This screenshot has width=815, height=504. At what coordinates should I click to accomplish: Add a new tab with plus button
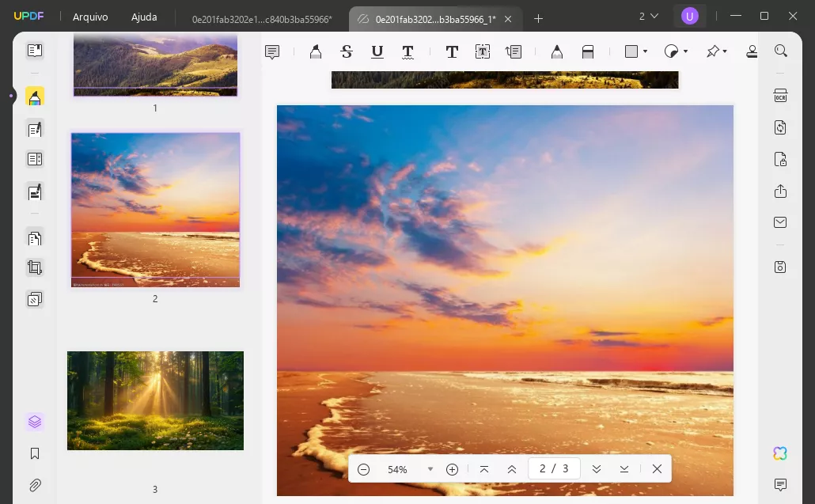(539, 19)
